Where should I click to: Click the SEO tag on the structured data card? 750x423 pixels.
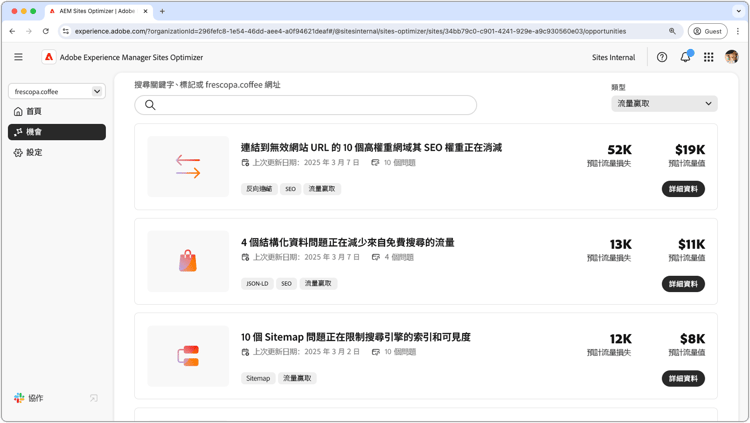[286, 284]
